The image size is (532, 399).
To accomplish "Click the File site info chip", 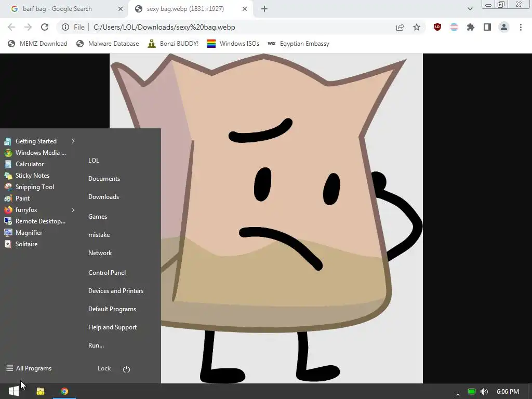I will point(73,27).
